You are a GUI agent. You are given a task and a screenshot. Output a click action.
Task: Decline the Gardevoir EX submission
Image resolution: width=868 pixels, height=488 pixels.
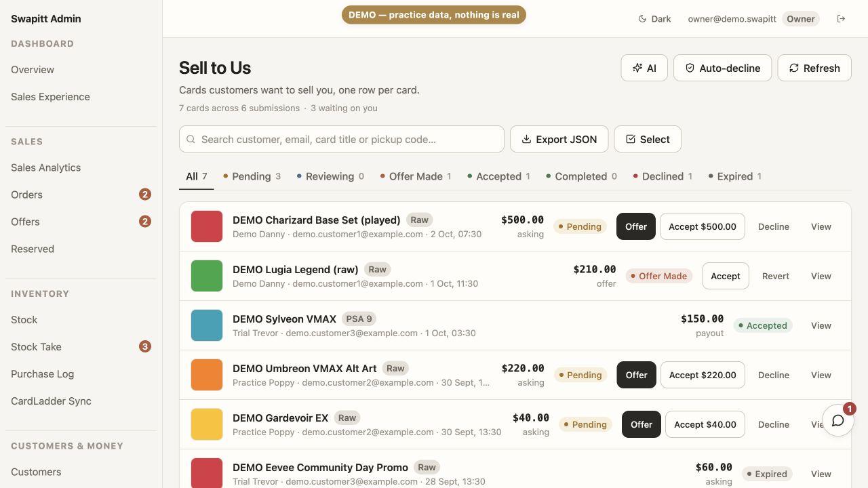[x=774, y=424]
